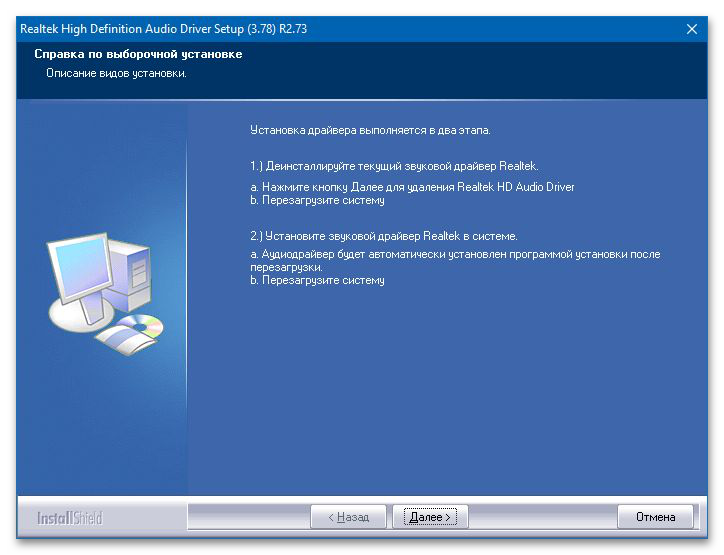Click the subtitle 'Описание видов установки.'
This screenshot has width=724, height=555.
pos(116,73)
